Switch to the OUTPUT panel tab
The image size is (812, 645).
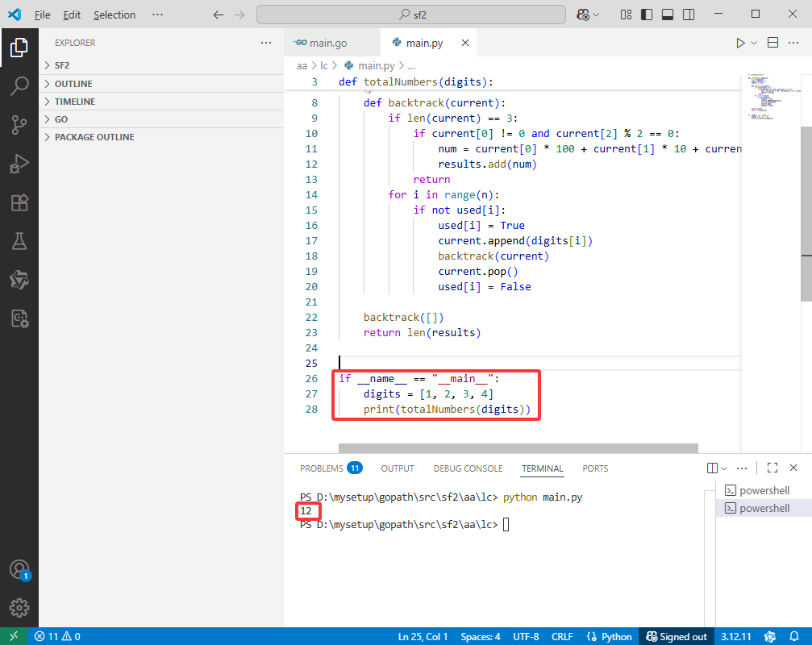pyautogui.click(x=398, y=468)
